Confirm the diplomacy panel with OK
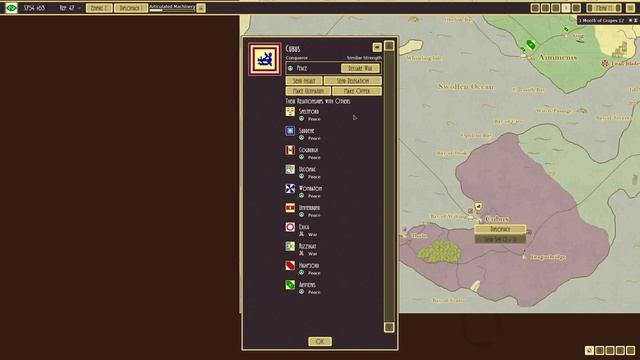640x360 pixels. point(320,341)
